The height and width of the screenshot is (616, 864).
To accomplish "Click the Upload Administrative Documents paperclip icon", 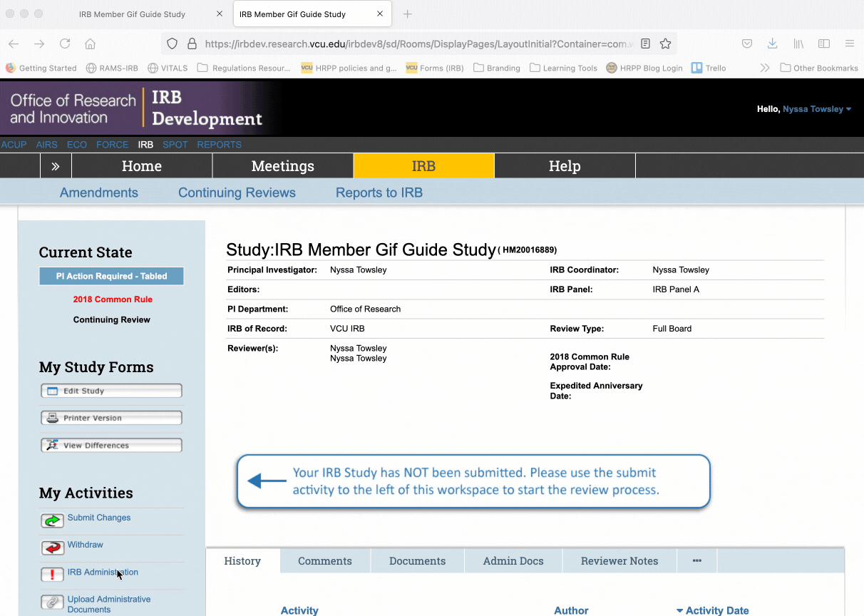I will click(52, 602).
